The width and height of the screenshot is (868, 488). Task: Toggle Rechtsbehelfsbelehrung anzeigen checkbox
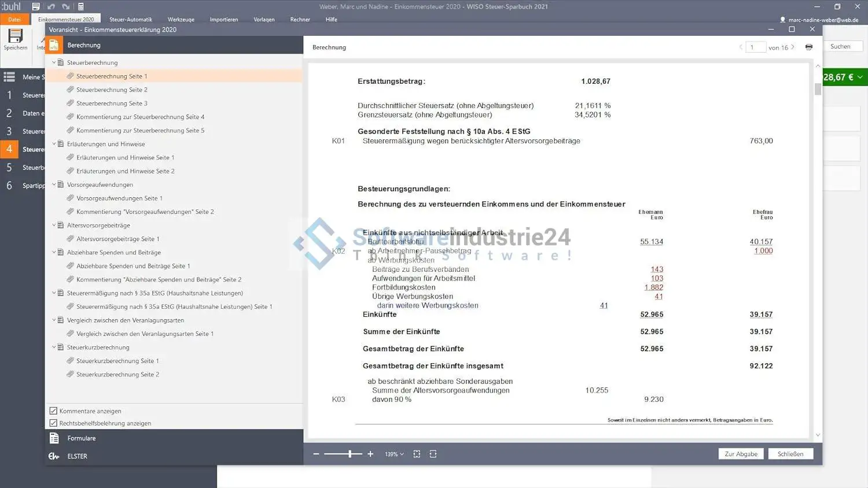pyautogui.click(x=53, y=423)
